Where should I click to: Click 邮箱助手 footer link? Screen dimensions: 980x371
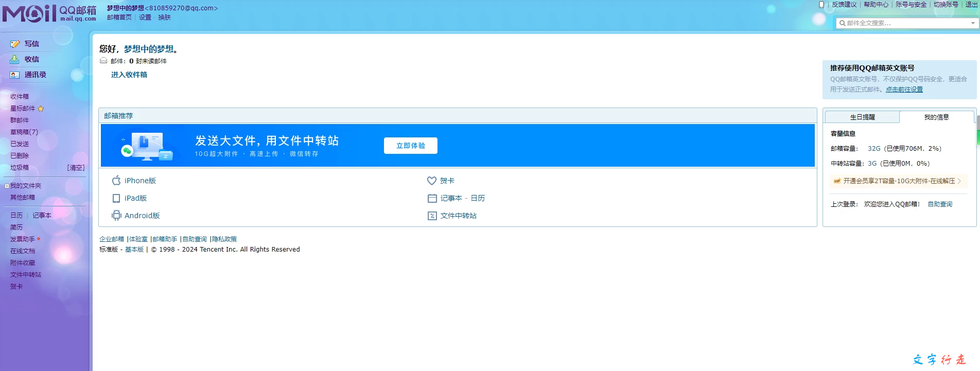point(165,239)
